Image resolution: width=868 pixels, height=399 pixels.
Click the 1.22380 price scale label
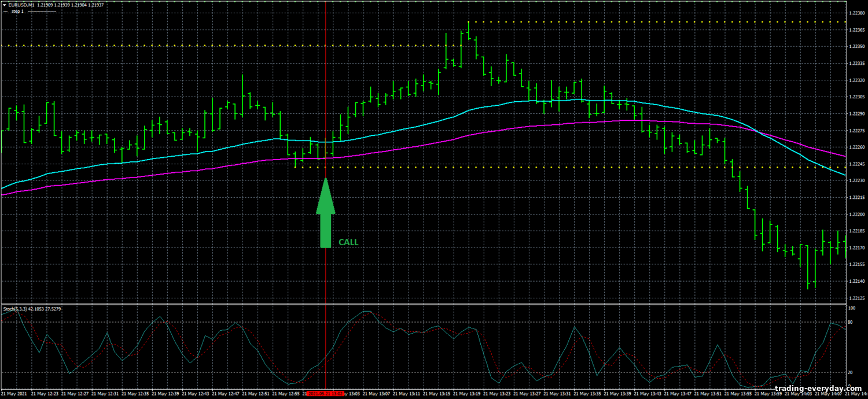pos(856,12)
